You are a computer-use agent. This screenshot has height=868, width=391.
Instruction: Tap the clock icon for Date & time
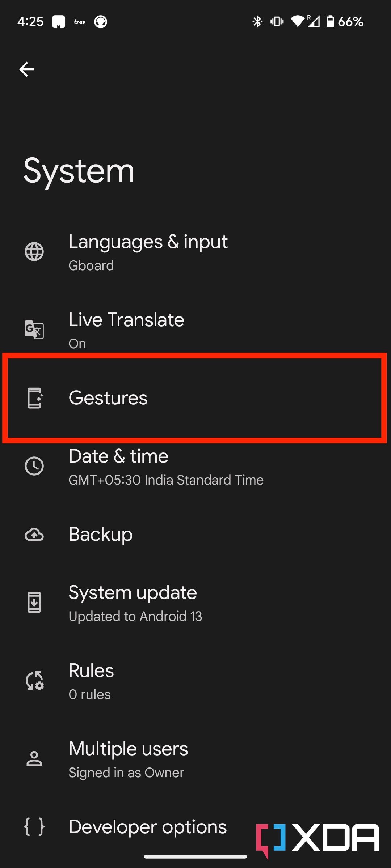pos(34,466)
